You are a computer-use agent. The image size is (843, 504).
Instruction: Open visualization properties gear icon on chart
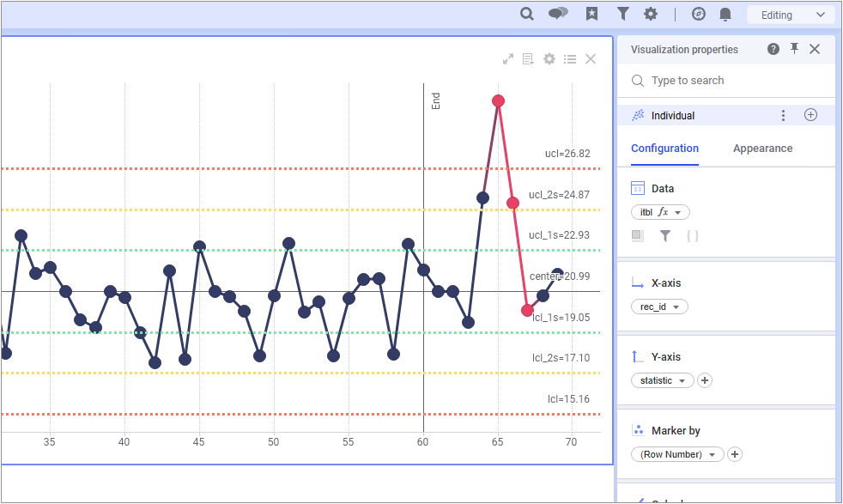(549, 59)
